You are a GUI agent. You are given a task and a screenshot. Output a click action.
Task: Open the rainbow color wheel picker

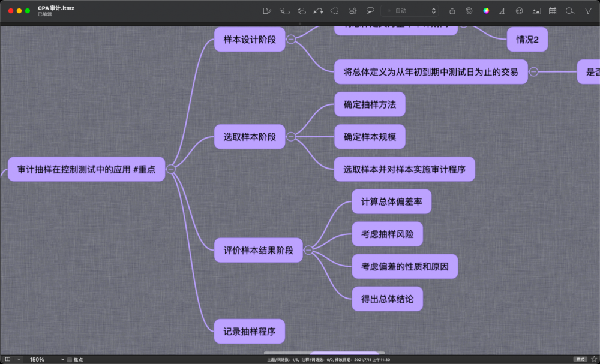[x=486, y=11]
